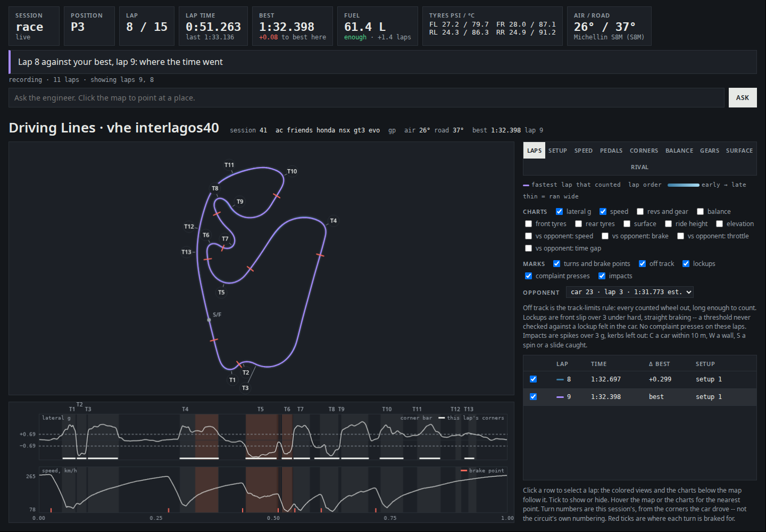Select the GEARS tab
Viewport: 766px width, 532px height.
(710, 151)
